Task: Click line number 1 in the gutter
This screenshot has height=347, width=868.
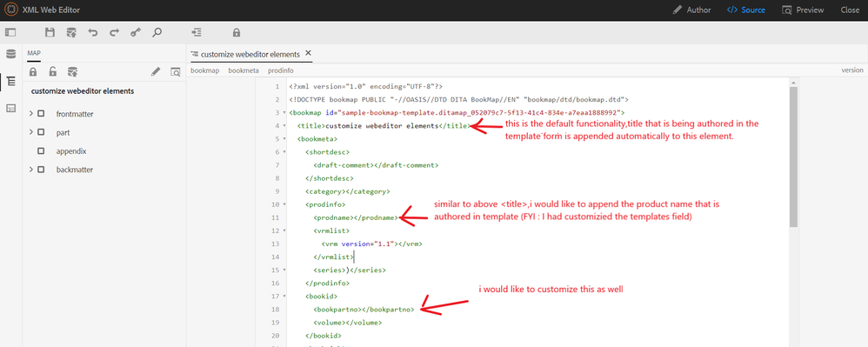Action: (x=277, y=87)
